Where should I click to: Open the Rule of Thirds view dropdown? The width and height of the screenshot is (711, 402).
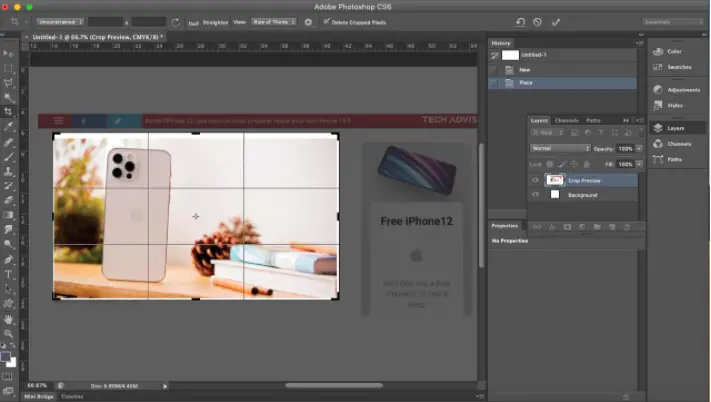(x=273, y=22)
